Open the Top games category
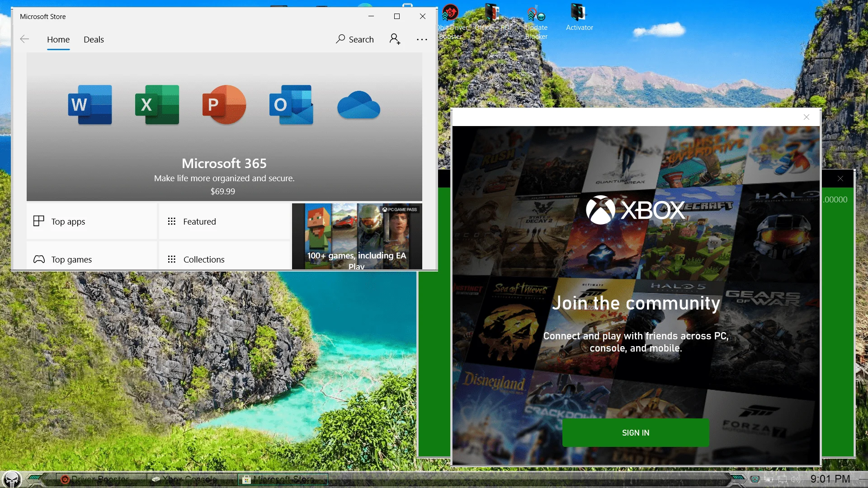Viewport: 868px width, 488px height. click(x=92, y=256)
